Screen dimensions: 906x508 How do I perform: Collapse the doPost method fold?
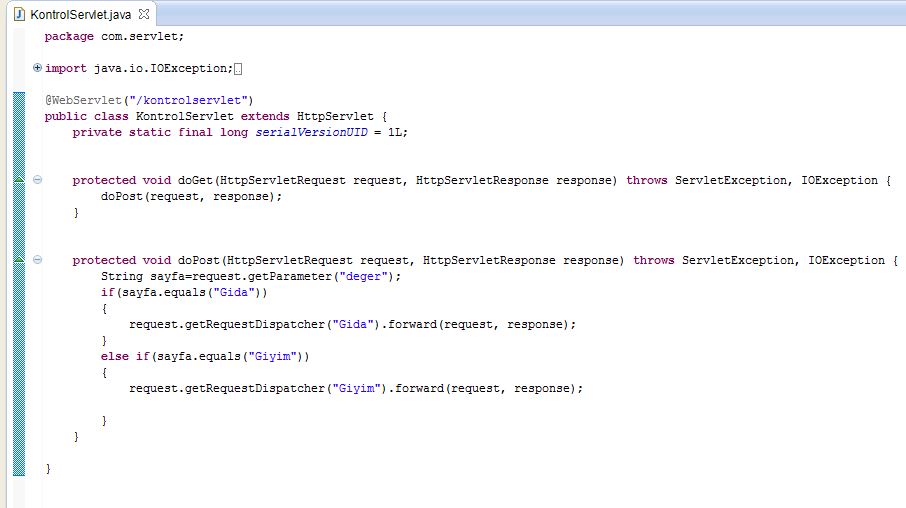[x=38, y=260]
